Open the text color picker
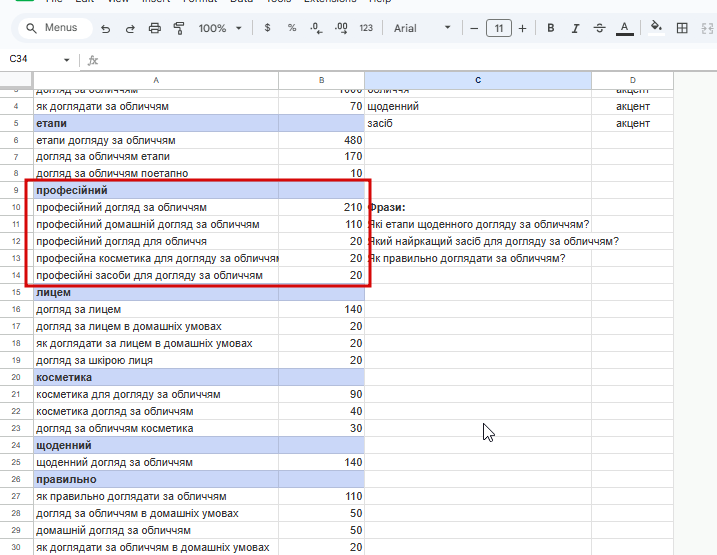This screenshot has height=555, width=717. 625,28
